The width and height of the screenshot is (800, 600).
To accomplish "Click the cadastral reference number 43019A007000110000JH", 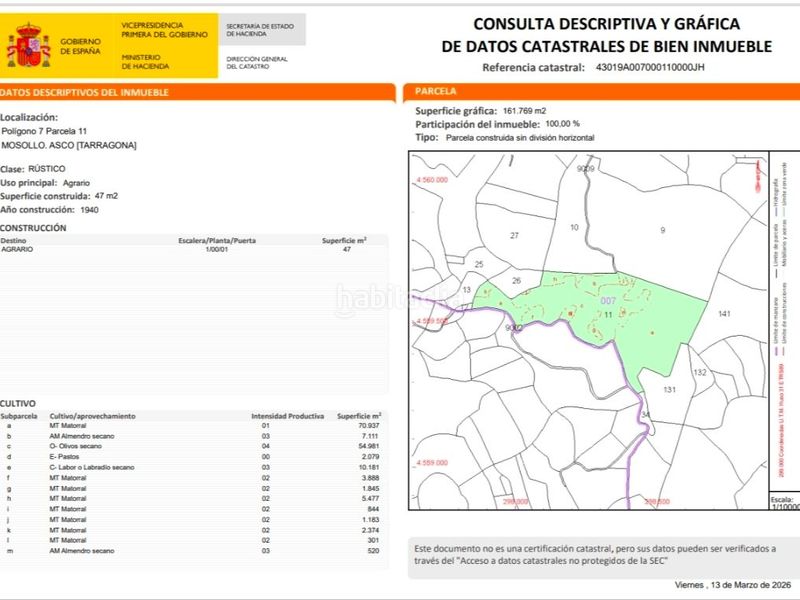I will click(x=650, y=67).
